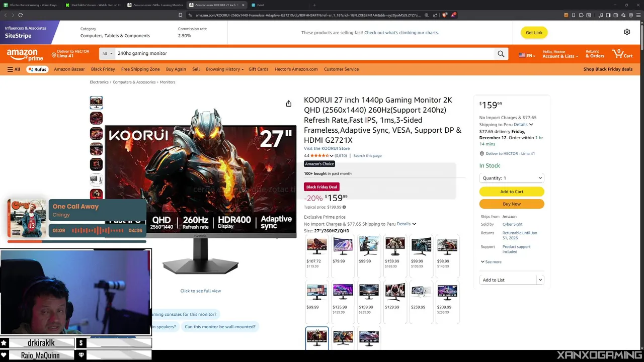Select first product thumbnail image
This screenshot has height=362, width=644.
(x=96, y=103)
